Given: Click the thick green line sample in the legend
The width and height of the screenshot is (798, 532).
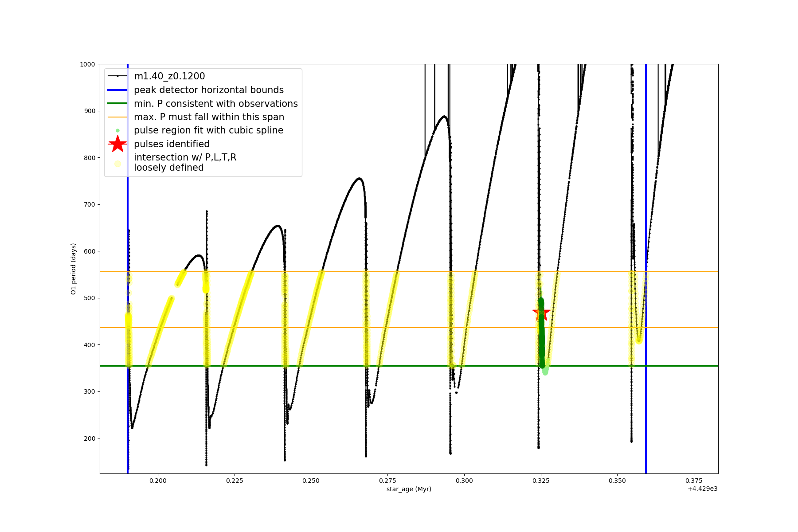Looking at the screenshot, I should 117,104.
